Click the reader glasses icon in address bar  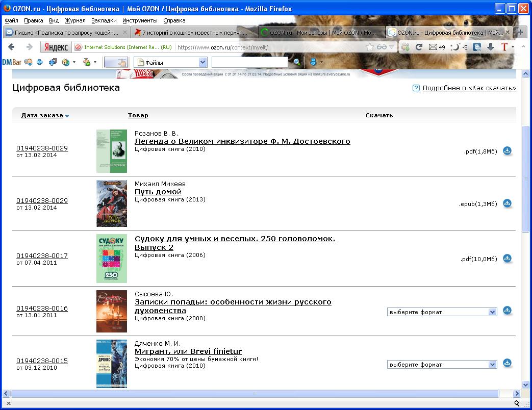point(382,47)
